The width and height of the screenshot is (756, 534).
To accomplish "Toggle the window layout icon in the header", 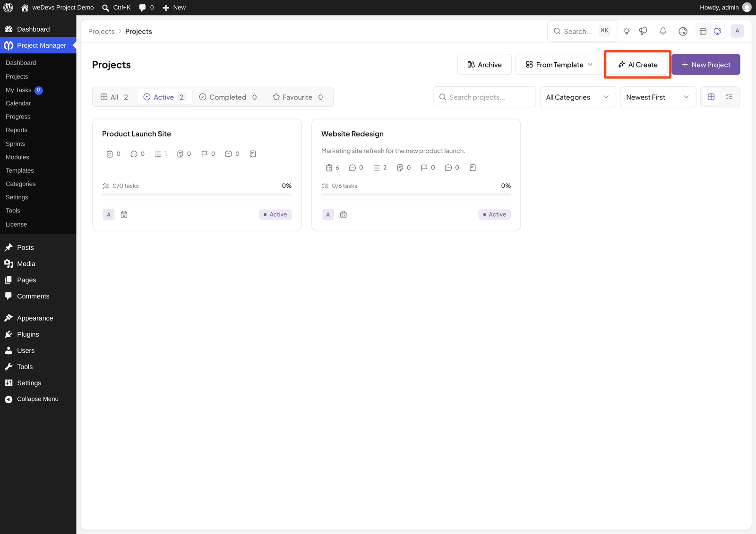I will point(703,31).
